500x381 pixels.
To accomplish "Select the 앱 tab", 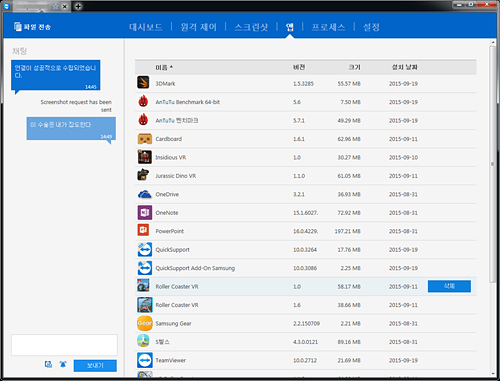I will tap(290, 27).
